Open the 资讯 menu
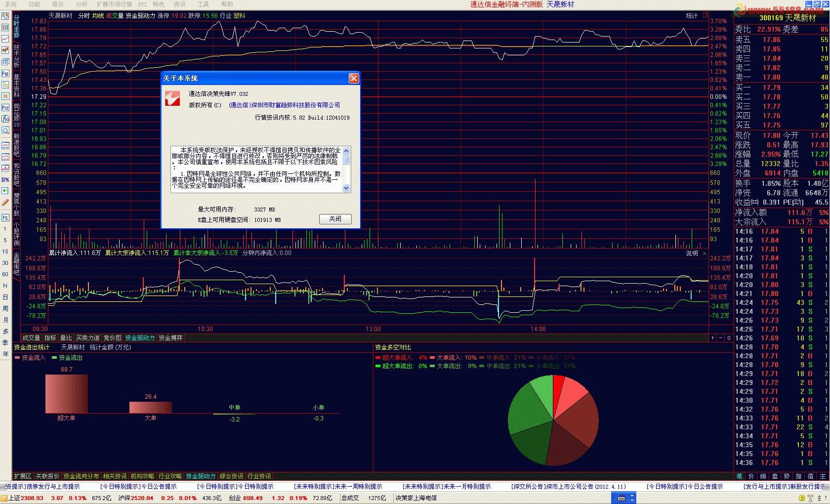830x504 pixels. (x=179, y=4)
